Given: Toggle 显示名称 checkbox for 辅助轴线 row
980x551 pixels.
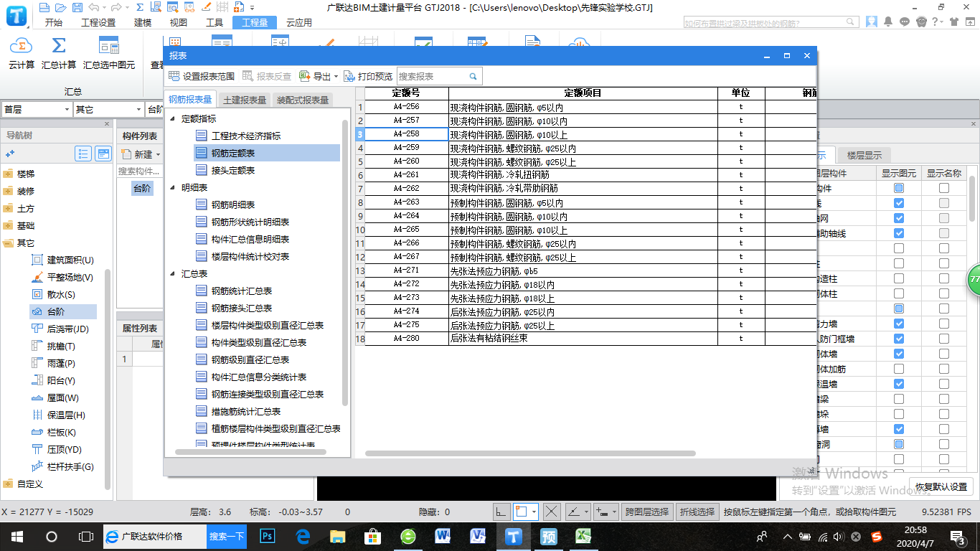Looking at the screenshot, I should coord(944,233).
